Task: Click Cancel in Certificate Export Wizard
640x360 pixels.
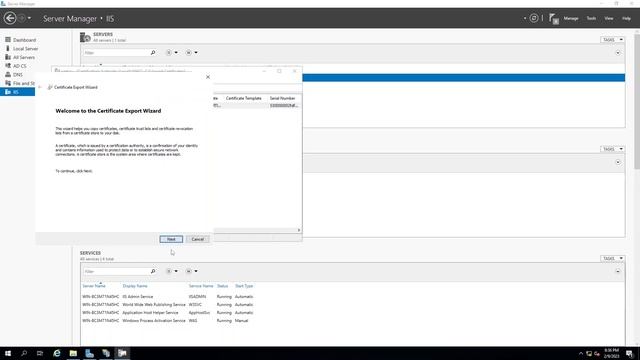Action: click(198, 239)
